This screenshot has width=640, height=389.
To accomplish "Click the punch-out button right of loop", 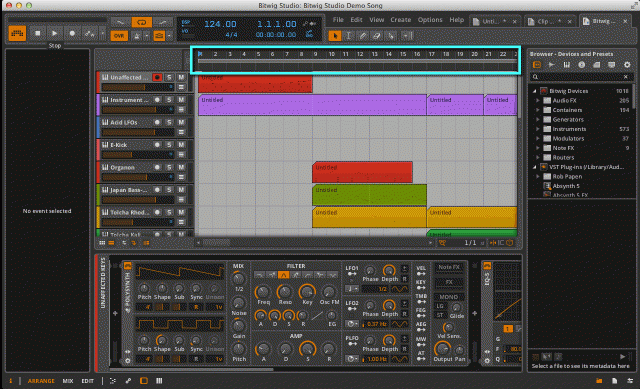I will tap(163, 22).
